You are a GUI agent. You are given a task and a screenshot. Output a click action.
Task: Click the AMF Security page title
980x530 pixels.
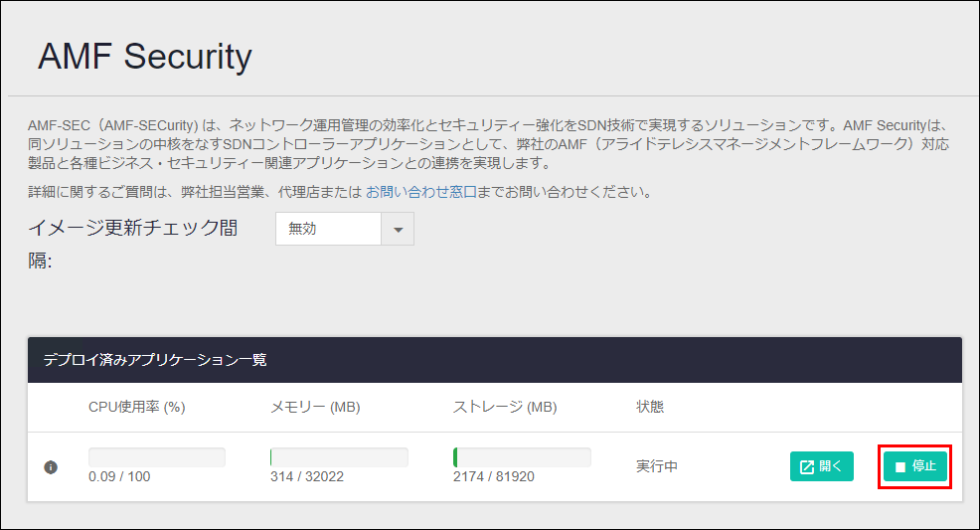pyautogui.click(x=145, y=57)
